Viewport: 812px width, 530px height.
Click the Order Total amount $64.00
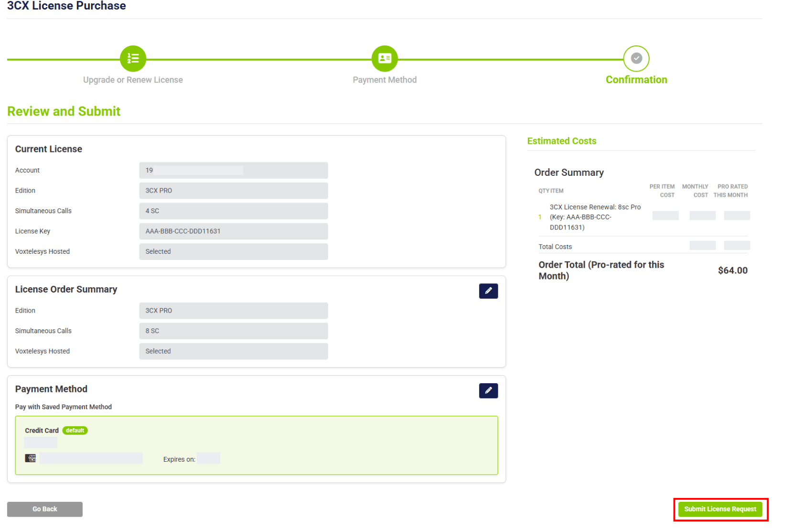(x=733, y=270)
